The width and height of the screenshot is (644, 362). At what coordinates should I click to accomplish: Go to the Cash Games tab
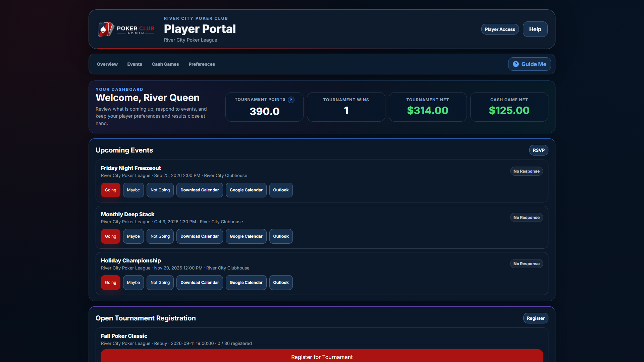coord(165,64)
